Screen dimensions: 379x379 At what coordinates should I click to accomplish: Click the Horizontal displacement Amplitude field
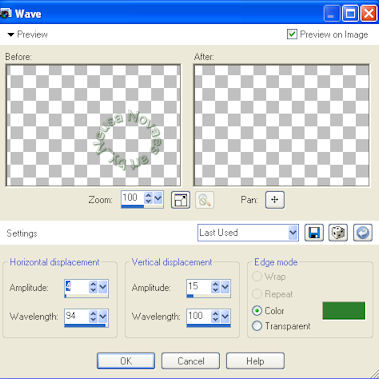pos(77,286)
